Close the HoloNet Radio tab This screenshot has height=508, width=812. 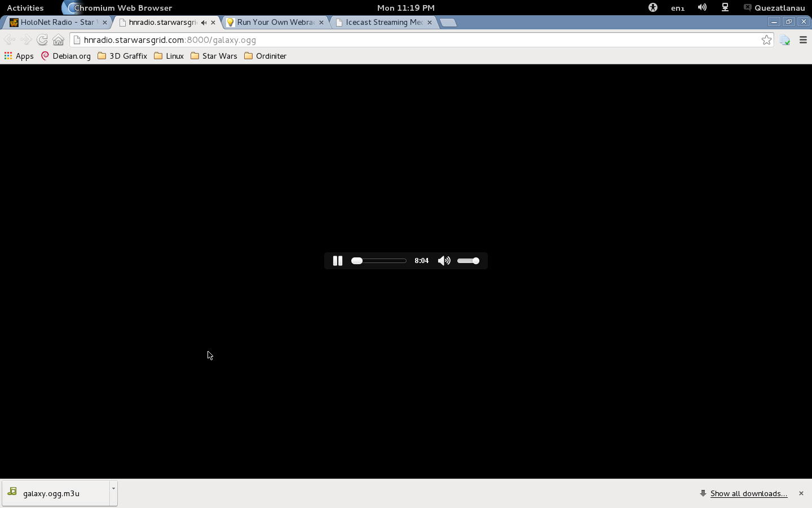coord(104,23)
